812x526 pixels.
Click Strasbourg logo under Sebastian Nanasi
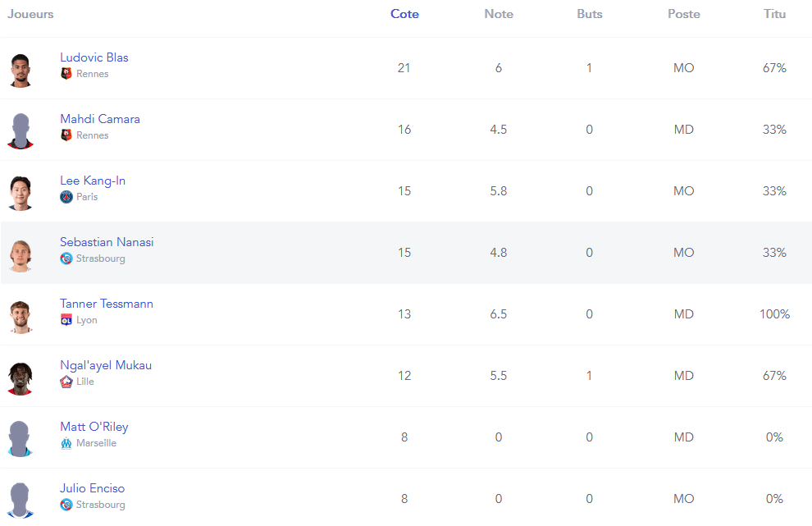click(66, 258)
